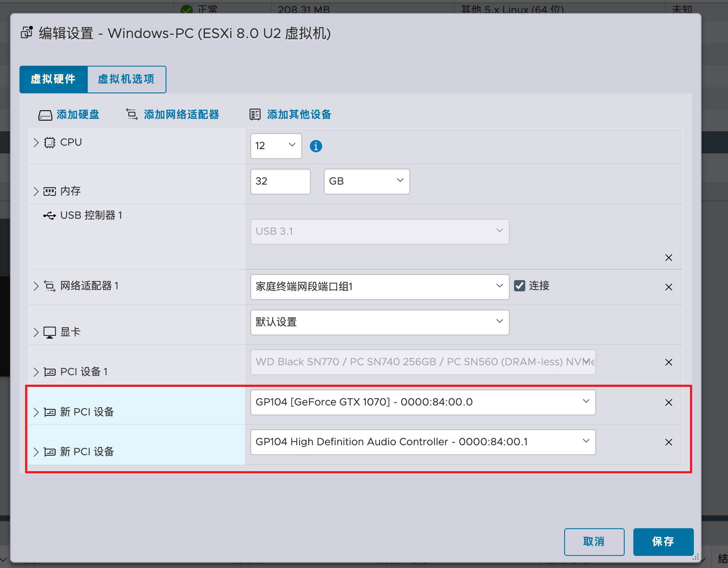Expand the 显卡 video card row
The image size is (728, 568).
[36, 332]
